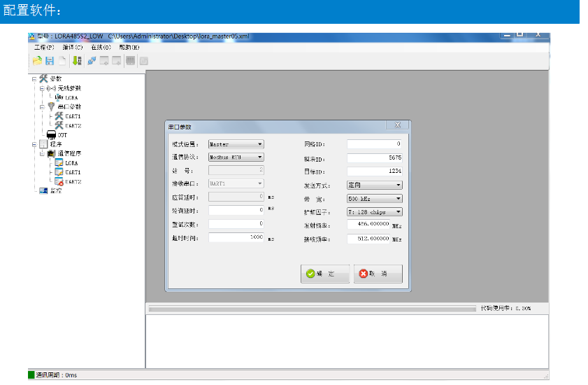Select the 串口参数 tree node

click(69, 106)
